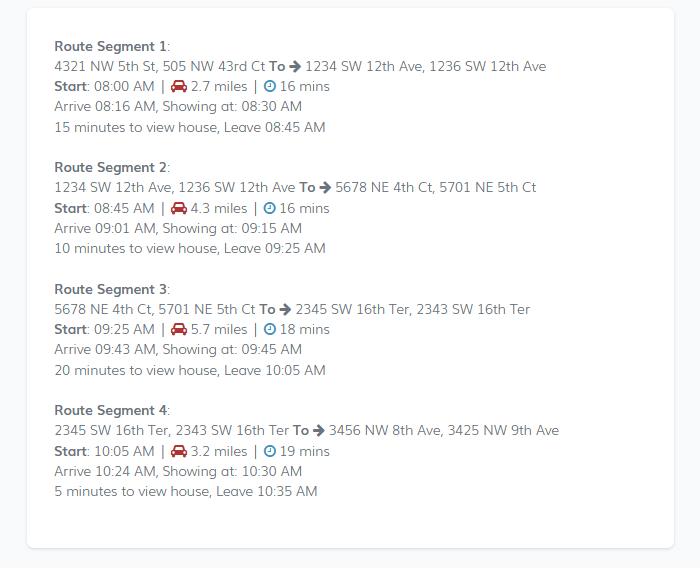700x568 pixels.
Task: Select the Route Segment 4 heading
Action: (x=112, y=410)
